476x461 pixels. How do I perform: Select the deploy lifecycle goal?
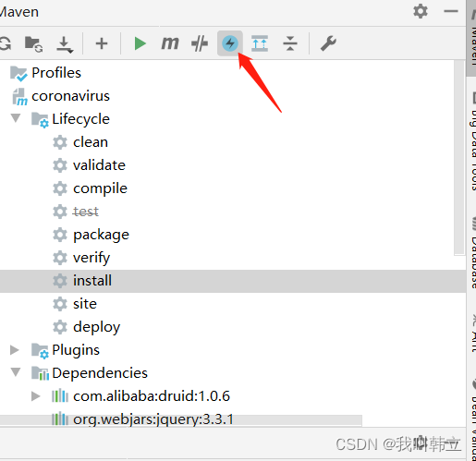[x=97, y=327]
